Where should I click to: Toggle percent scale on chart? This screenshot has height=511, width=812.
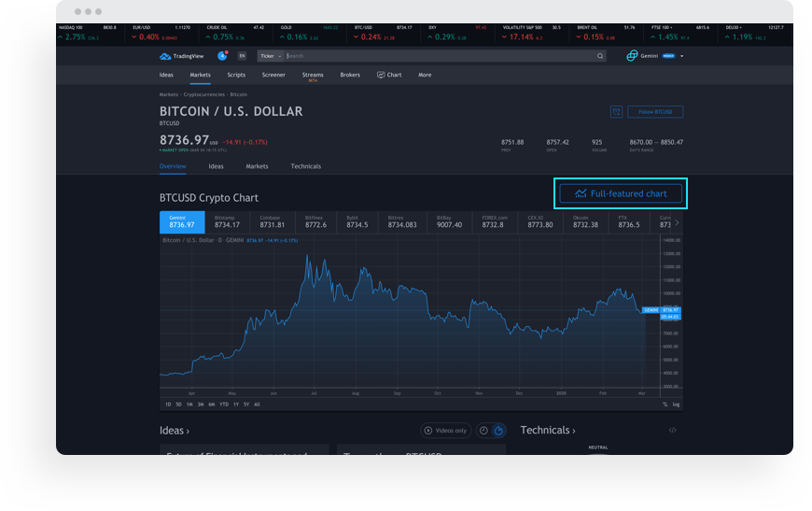[x=665, y=405]
